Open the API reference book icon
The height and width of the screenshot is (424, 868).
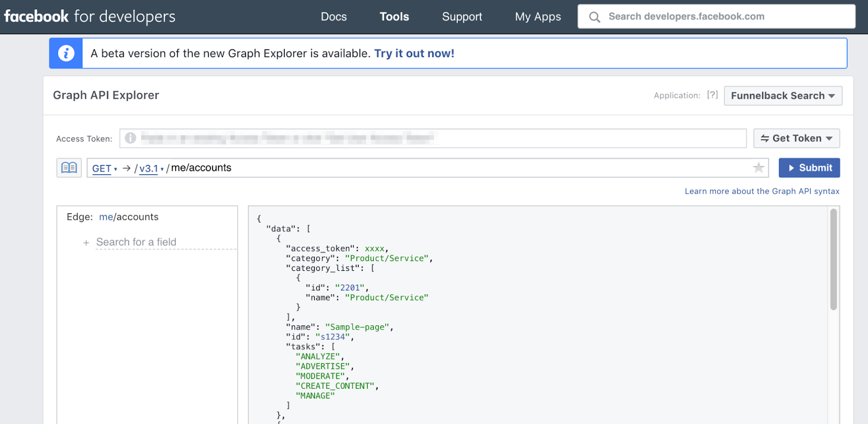point(69,168)
